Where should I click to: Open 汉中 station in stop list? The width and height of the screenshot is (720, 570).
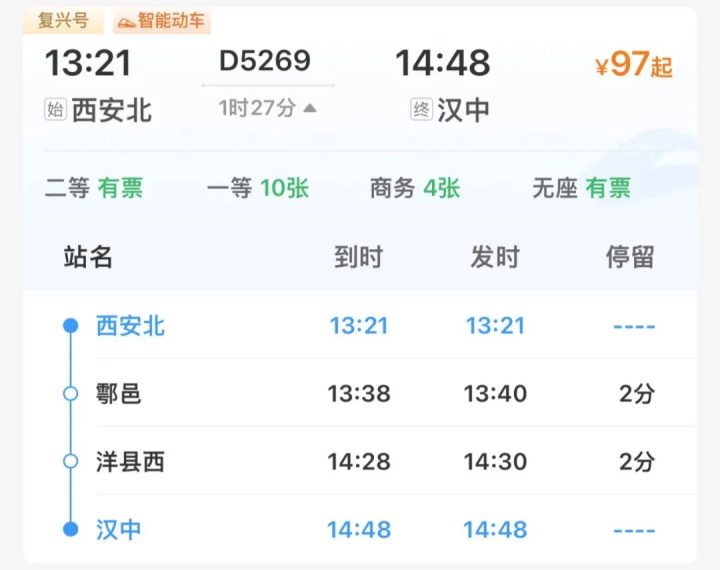click(119, 529)
